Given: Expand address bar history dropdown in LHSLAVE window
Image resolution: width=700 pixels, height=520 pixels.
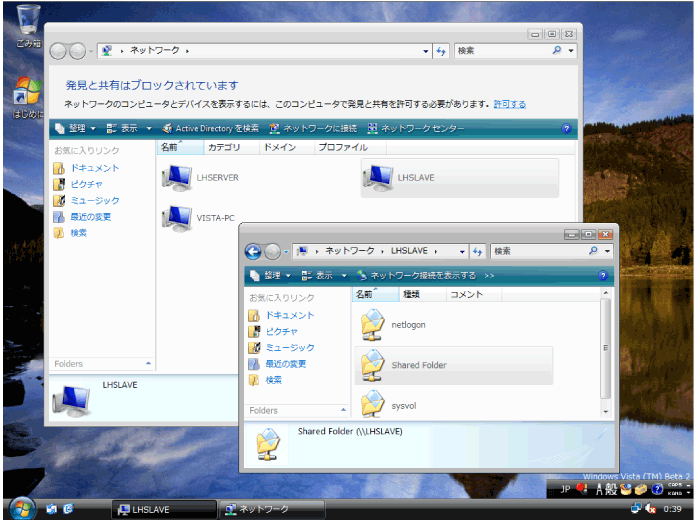Looking at the screenshot, I should 462,252.
